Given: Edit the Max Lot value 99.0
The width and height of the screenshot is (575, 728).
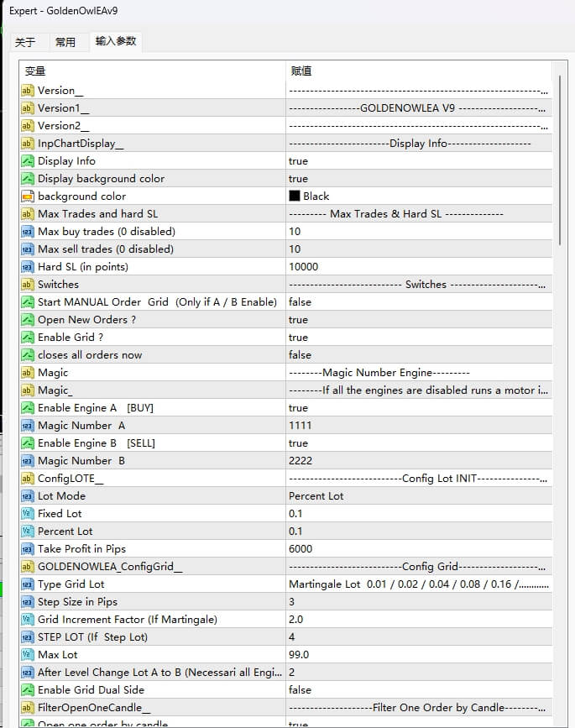Looking at the screenshot, I should coord(419,655).
